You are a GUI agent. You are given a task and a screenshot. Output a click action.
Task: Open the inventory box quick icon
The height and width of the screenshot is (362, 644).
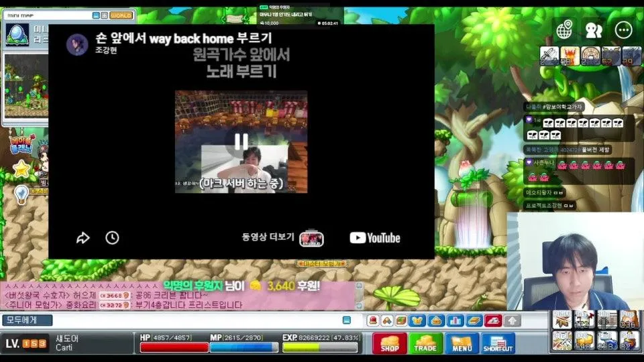click(x=401, y=320)
